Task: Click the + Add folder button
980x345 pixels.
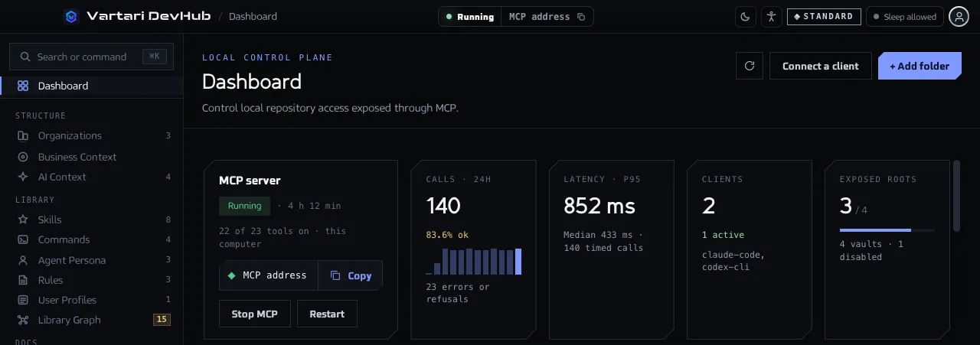Action: [920, 66]
